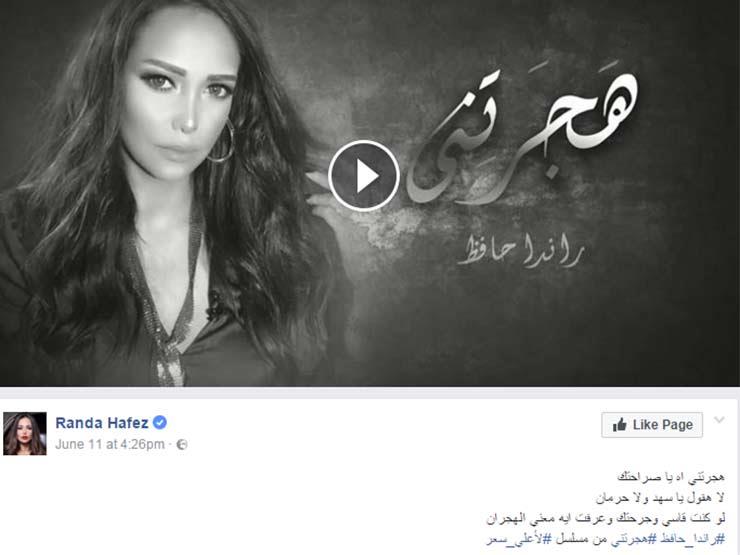Click the هجرتني calligraphy title in the video
Image resolution: width=740 pixels, height=555 pixels.
(521, 137)
